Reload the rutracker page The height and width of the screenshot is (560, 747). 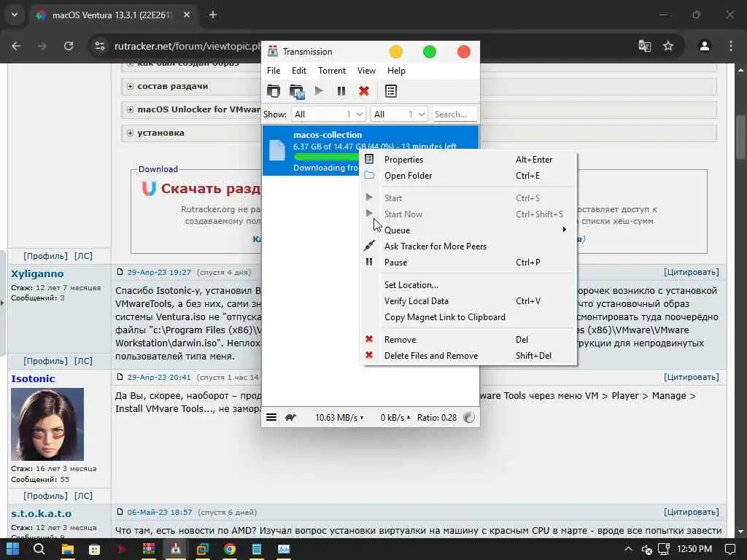click(69, 46)
